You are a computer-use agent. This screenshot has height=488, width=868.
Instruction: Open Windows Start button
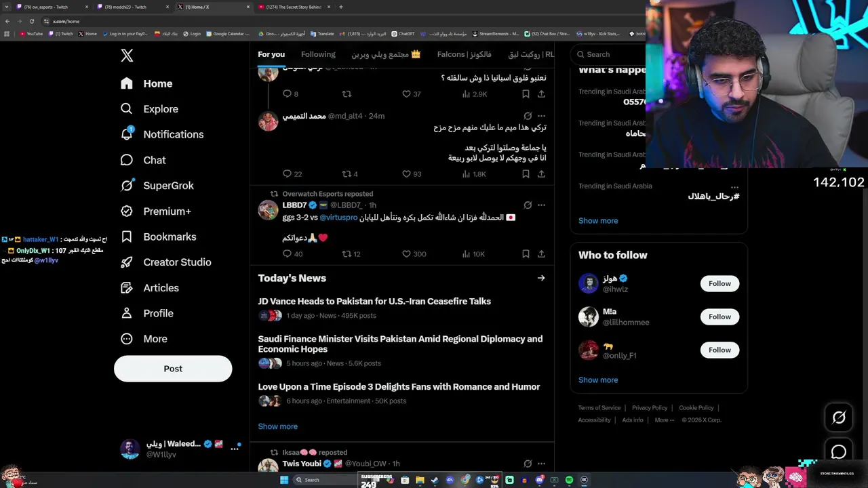pos(284,480)
